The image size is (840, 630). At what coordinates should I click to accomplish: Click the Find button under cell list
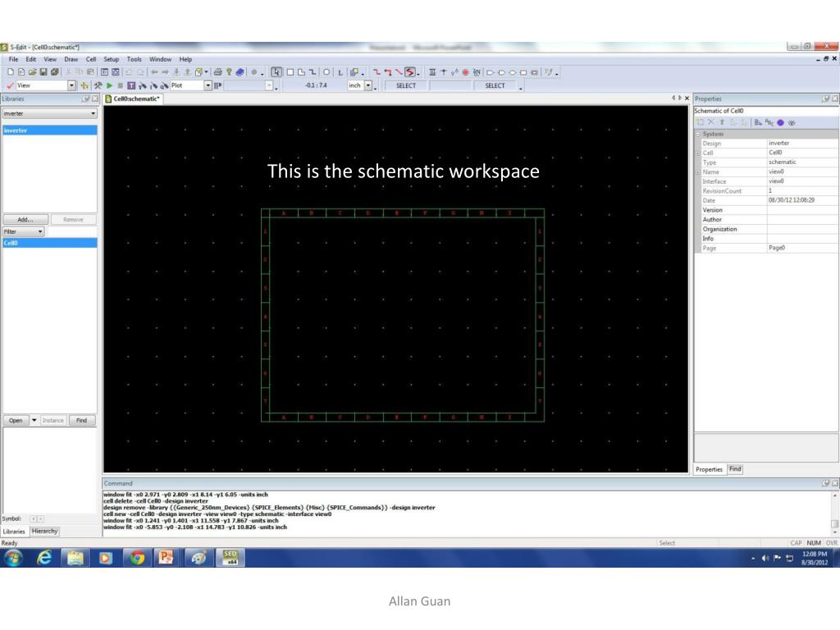tap(81, 421)
